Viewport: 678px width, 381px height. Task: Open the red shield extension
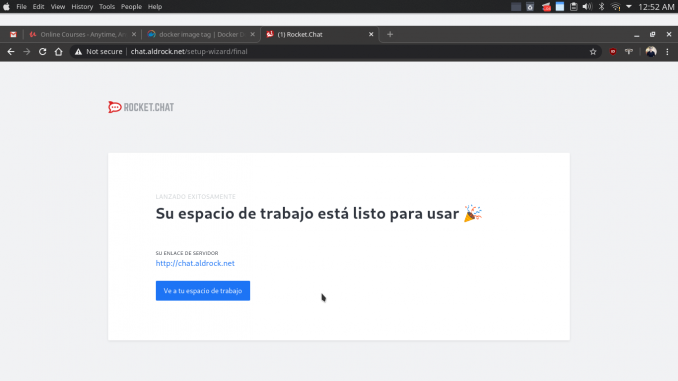tap(613, 52)
